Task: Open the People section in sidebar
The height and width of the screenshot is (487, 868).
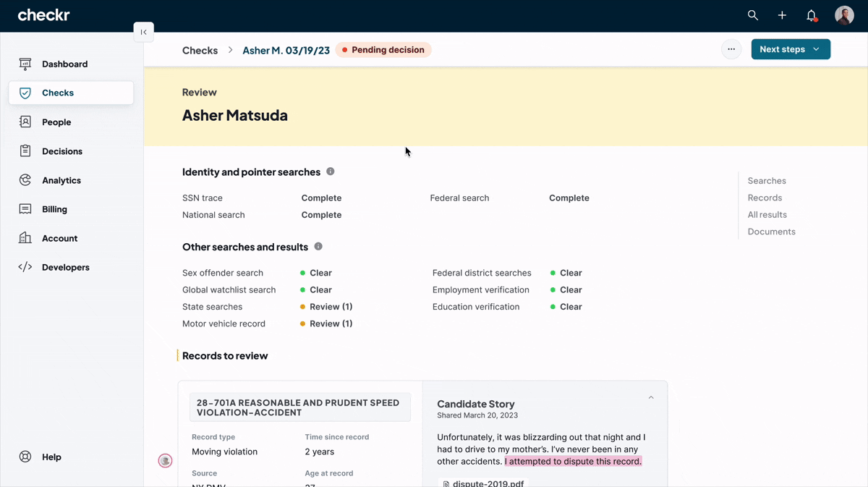Action: pyautogui.click(x=56, y=122)
